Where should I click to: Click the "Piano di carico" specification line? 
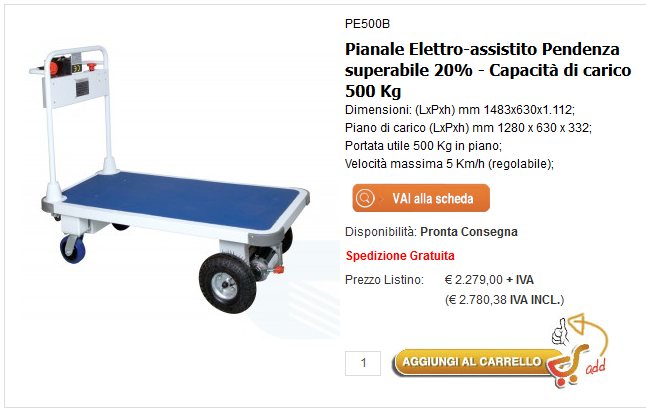tap(467, 127)
